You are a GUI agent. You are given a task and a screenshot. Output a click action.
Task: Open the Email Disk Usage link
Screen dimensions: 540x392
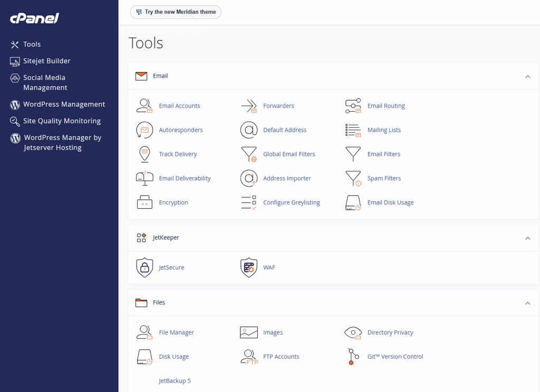[390, 202]
